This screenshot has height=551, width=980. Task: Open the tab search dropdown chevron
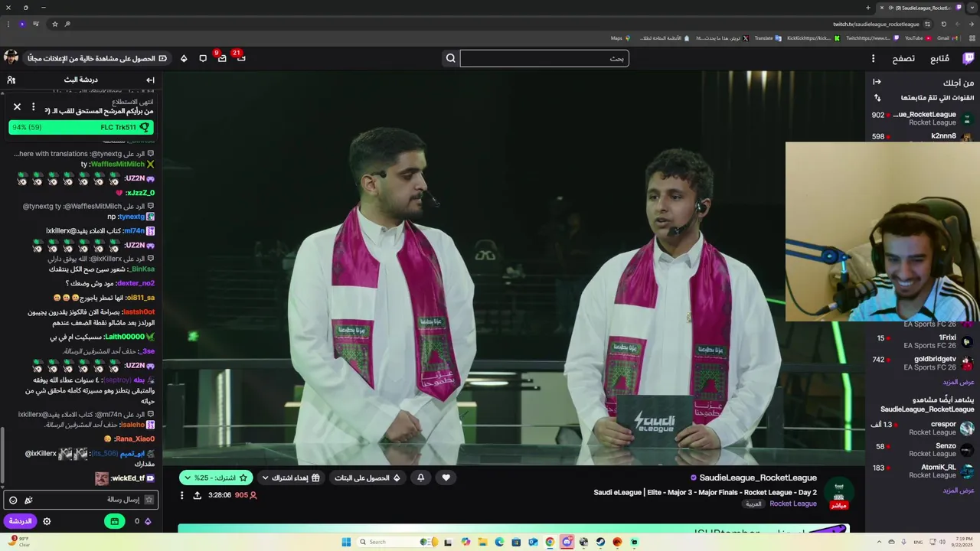pyautogui.click(x=972, y=8)
